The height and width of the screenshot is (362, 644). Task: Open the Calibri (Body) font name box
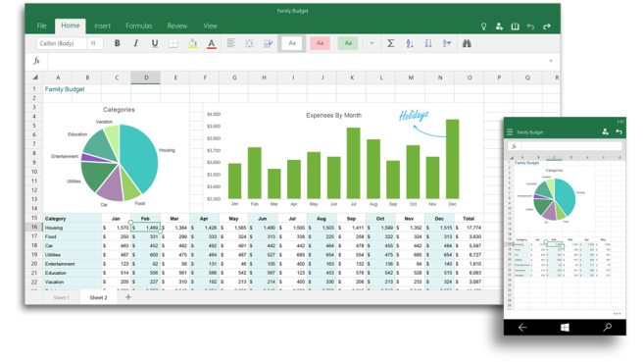click(x=62, y=43)
